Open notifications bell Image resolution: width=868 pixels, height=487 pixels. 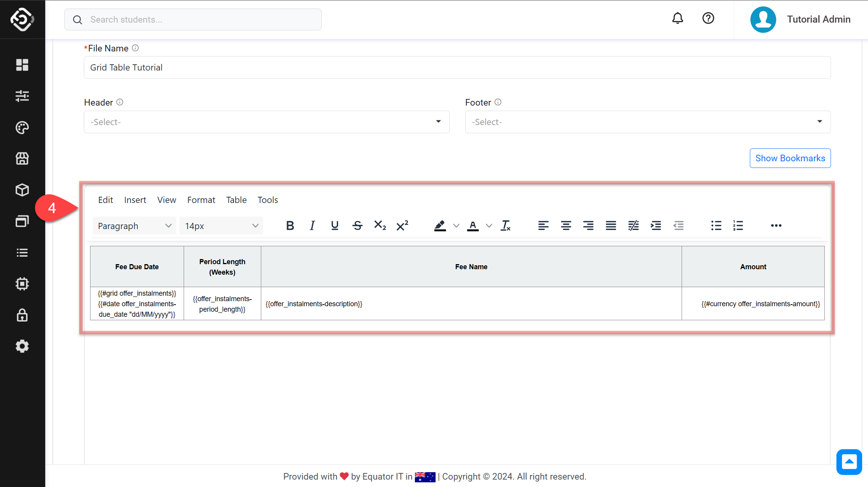coord(678,19)
